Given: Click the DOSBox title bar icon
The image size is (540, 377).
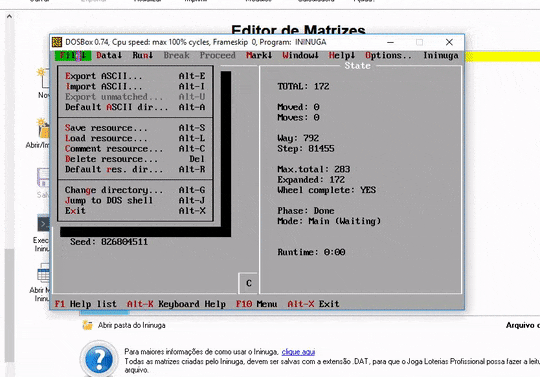Looking at the screenshot, I should tap(57, 42).
